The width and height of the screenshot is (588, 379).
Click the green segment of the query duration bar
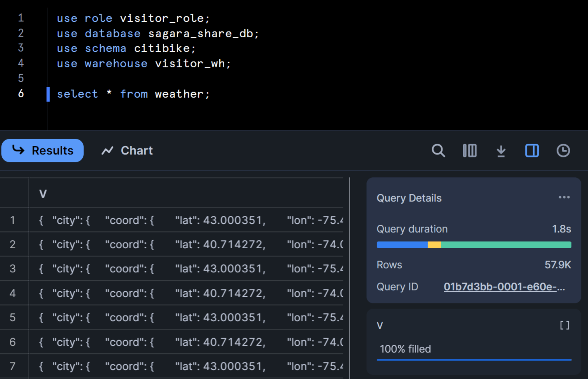[506, 245]
